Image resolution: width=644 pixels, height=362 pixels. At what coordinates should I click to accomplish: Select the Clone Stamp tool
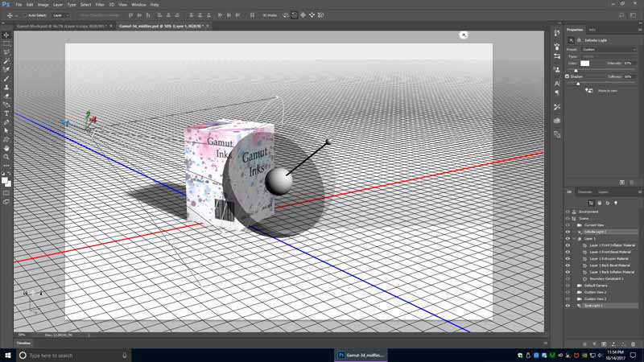[x=6, y=87]
